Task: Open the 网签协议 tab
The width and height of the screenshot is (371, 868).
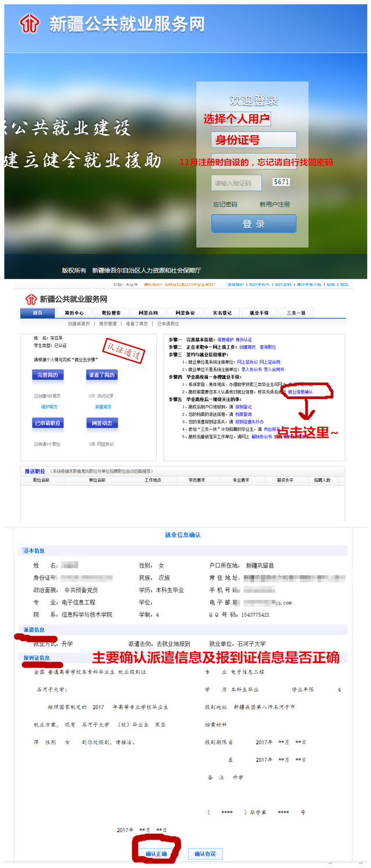Action: pyautogui.click(x=185, y=313)
